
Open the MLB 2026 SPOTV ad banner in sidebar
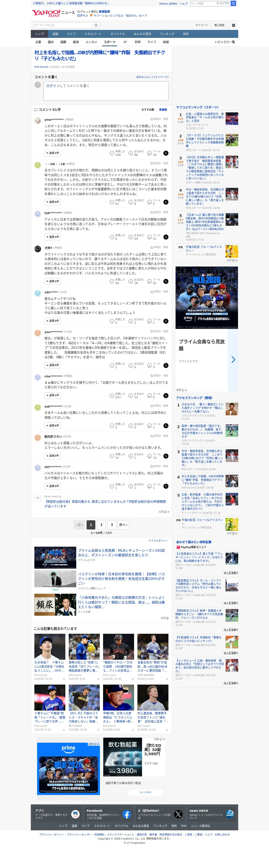(207, 297)
